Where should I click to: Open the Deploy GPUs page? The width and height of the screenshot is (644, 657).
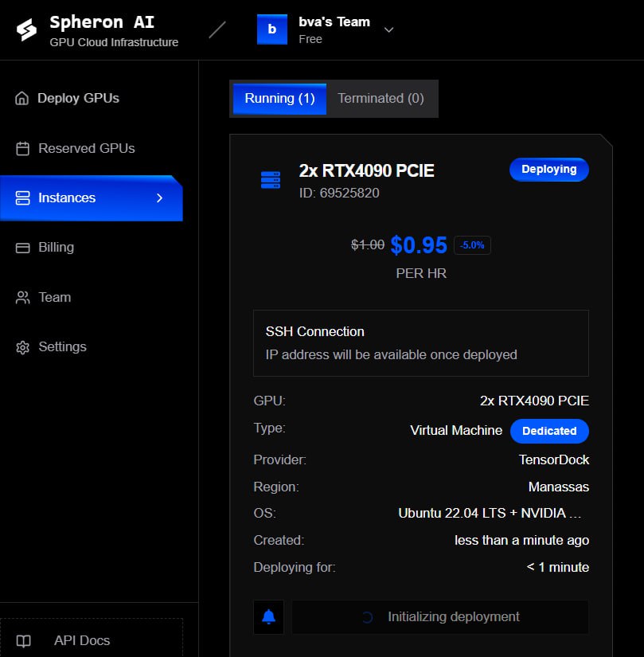point(78,99)
